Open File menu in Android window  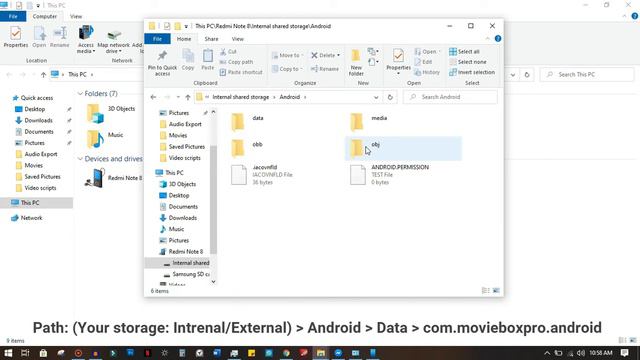coord(157,39)
